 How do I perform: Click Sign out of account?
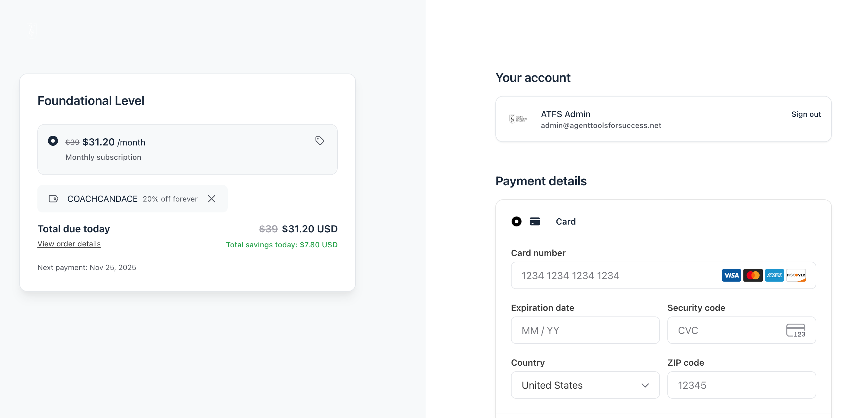pos(806,114)
